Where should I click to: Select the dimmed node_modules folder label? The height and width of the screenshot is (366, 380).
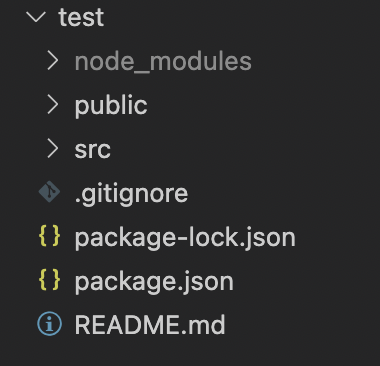click(x=163, y=62)
